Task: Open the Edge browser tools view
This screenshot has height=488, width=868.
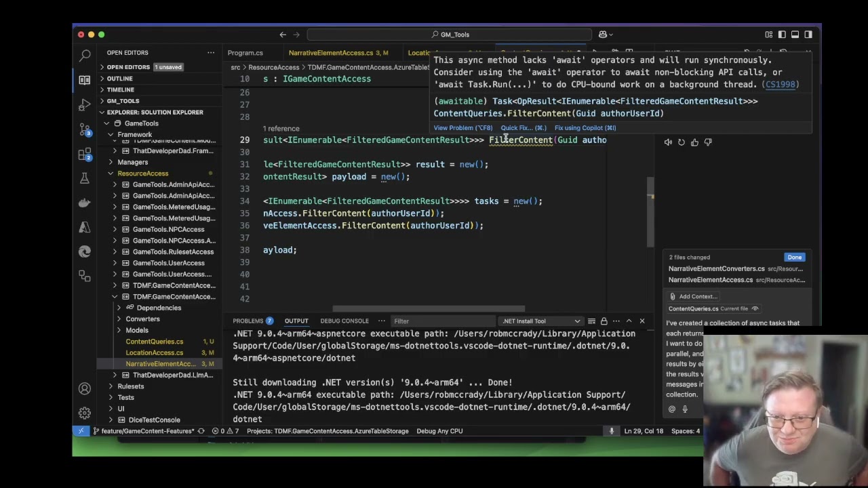Action: click(x=85, y=251)
